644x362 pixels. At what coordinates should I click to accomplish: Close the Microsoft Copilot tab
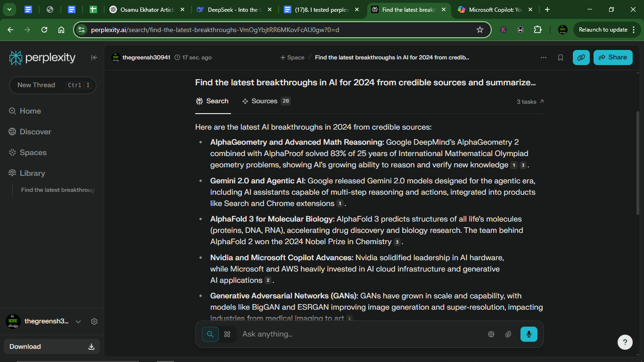click(531, 9)
